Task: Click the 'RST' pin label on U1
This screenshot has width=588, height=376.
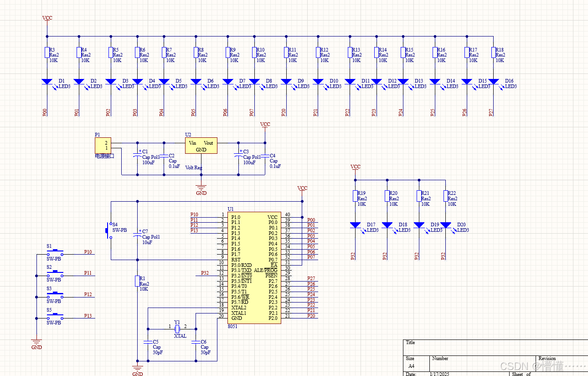Action: pos(236,260)
